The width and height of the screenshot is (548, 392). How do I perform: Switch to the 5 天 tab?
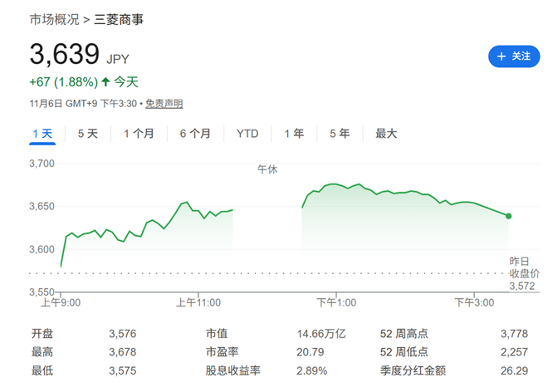pos(87,133)
